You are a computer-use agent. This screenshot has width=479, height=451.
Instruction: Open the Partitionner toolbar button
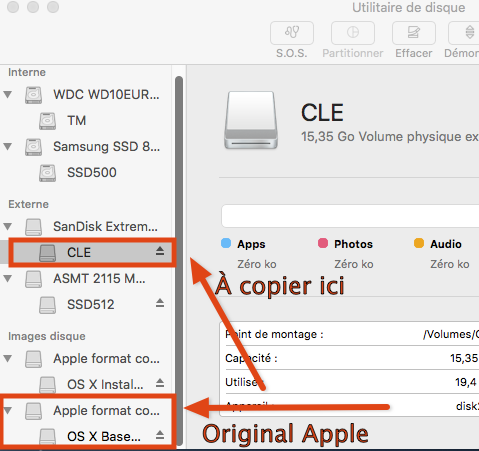(353, 33)
